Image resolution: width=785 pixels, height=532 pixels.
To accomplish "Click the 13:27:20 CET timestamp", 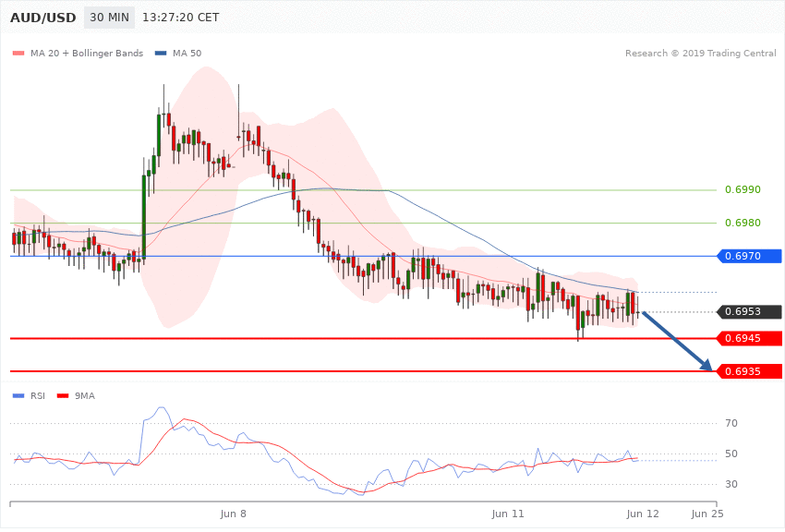I will 181,18.
